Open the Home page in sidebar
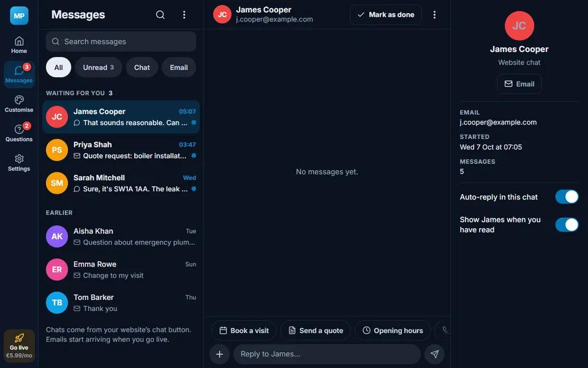Screen dimensions: 588x368 click(19, 45)
